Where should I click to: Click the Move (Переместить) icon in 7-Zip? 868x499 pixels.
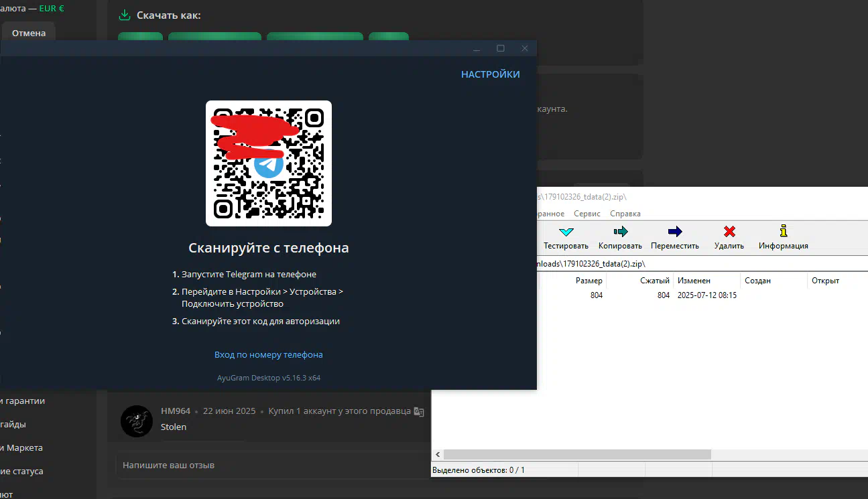tap(675, 232)
